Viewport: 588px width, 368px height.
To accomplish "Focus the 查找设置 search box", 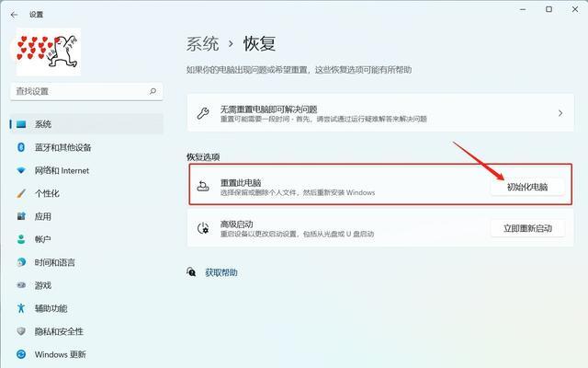I will click(x=86, y=91).
